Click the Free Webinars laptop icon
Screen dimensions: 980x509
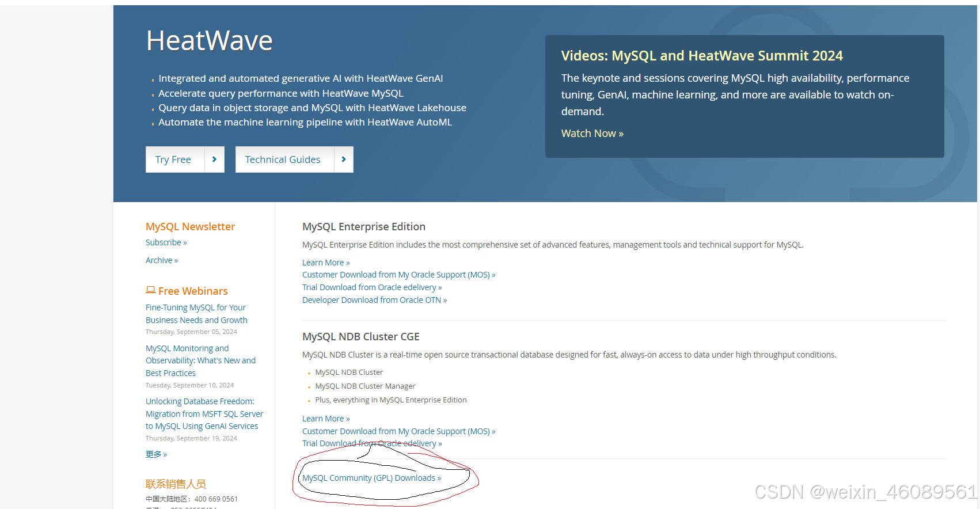tap(151, 290)
